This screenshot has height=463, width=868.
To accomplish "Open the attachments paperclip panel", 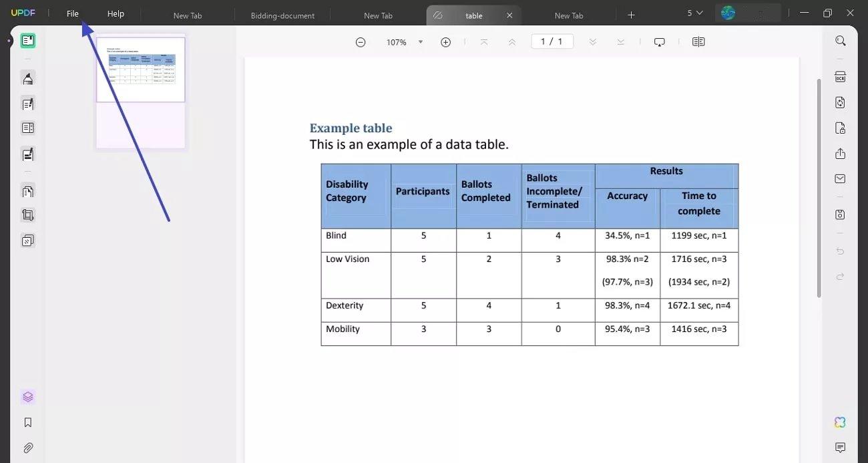I will tap(27, 448).
